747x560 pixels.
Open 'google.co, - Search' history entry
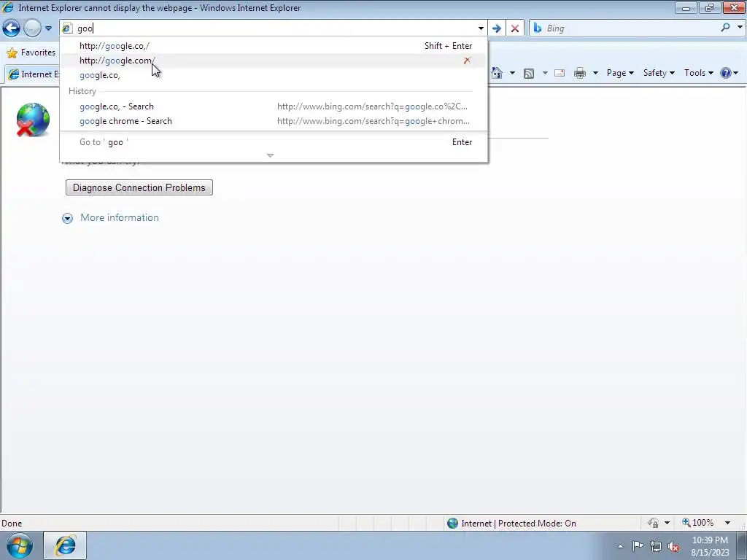[274, 106]
